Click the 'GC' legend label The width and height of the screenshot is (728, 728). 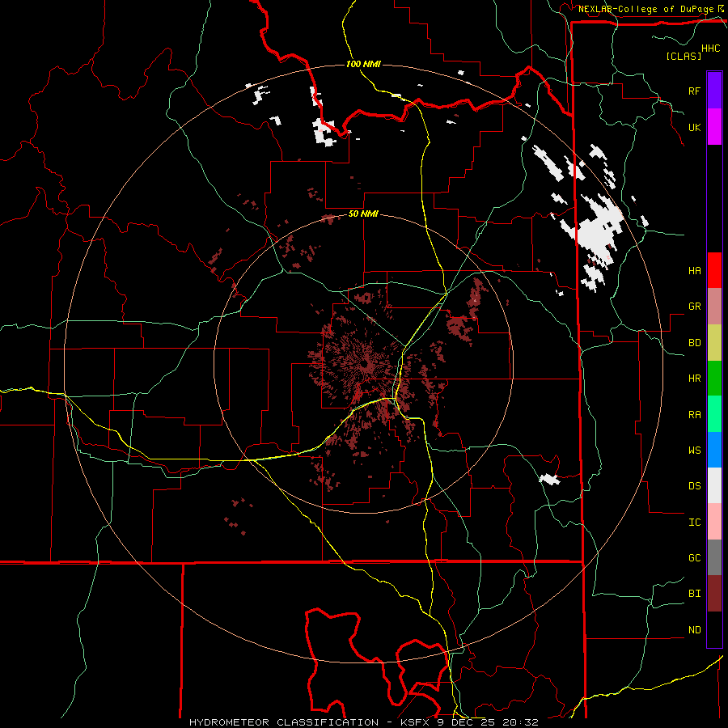[x=694, y=558]
